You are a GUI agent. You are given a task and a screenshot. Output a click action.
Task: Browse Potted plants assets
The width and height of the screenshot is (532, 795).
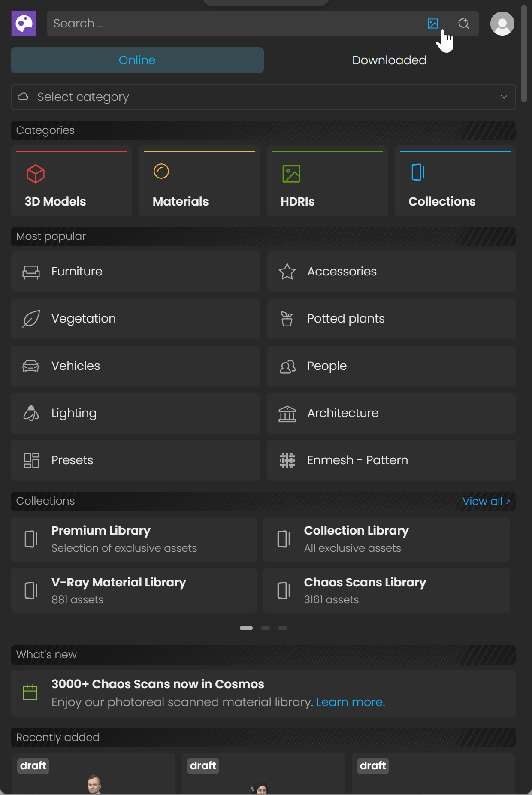coord(391,319)
